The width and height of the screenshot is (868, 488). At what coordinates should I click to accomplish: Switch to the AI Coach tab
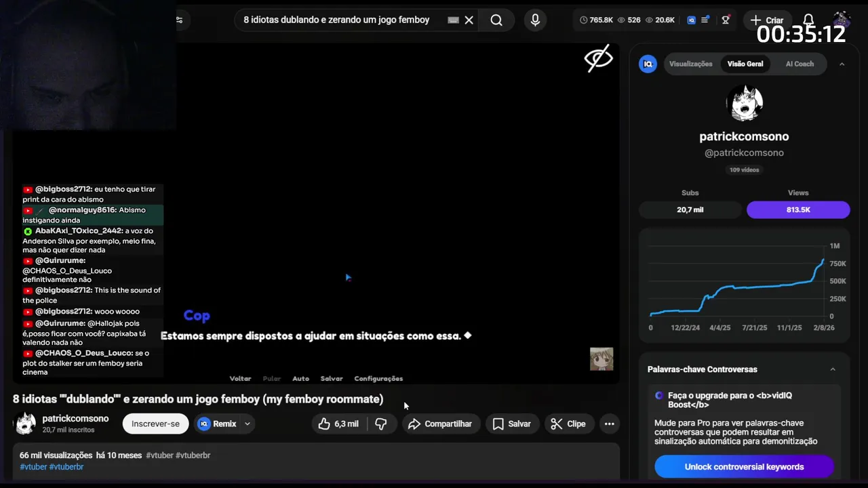tap(800, 64)
